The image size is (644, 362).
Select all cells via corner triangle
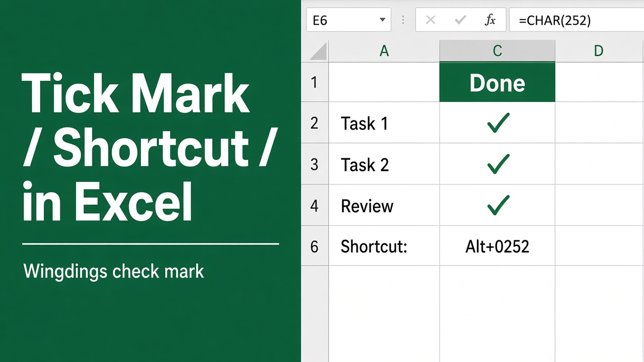(x=315, y=51)
